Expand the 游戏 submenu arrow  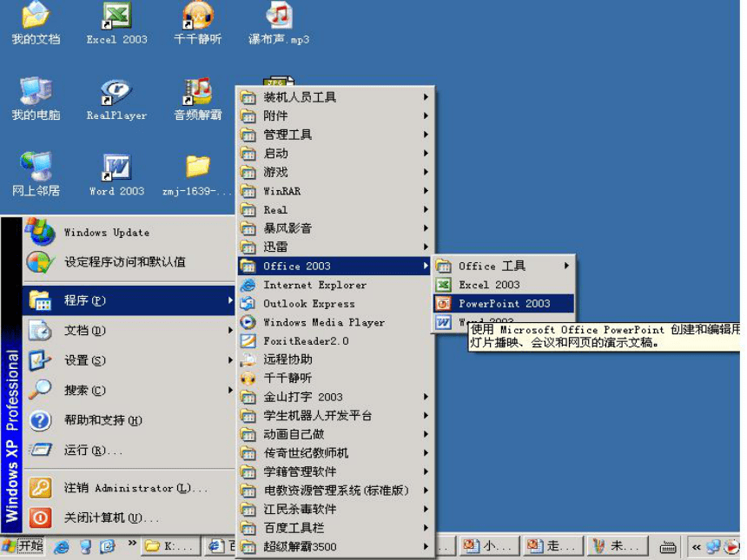tap(426, 172)
